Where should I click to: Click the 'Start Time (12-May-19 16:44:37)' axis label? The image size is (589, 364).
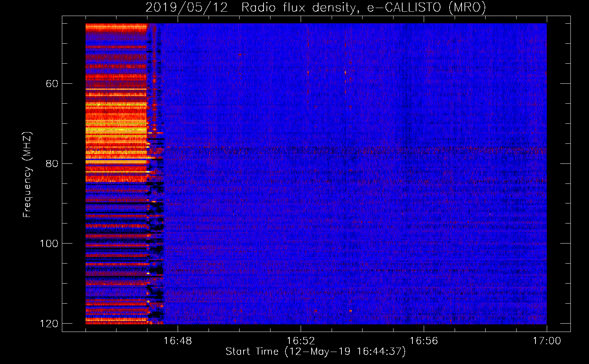(316, 352)
